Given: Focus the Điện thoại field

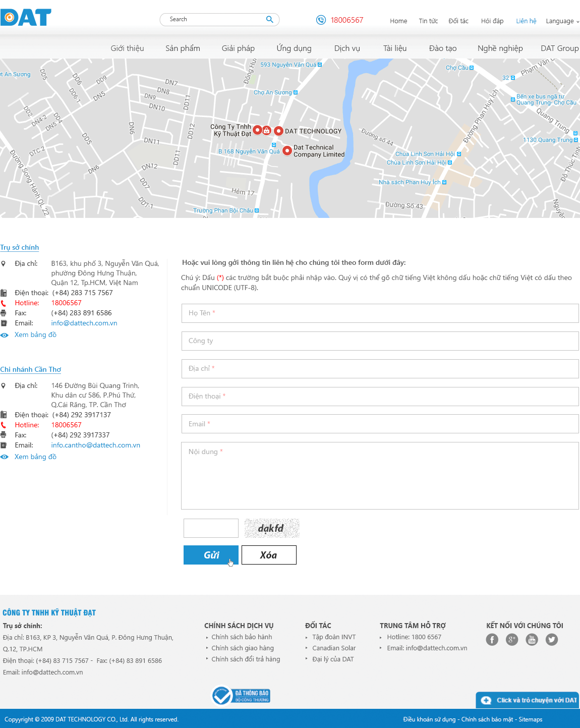Looking at the screenshot, I should (x=380, y=397).
